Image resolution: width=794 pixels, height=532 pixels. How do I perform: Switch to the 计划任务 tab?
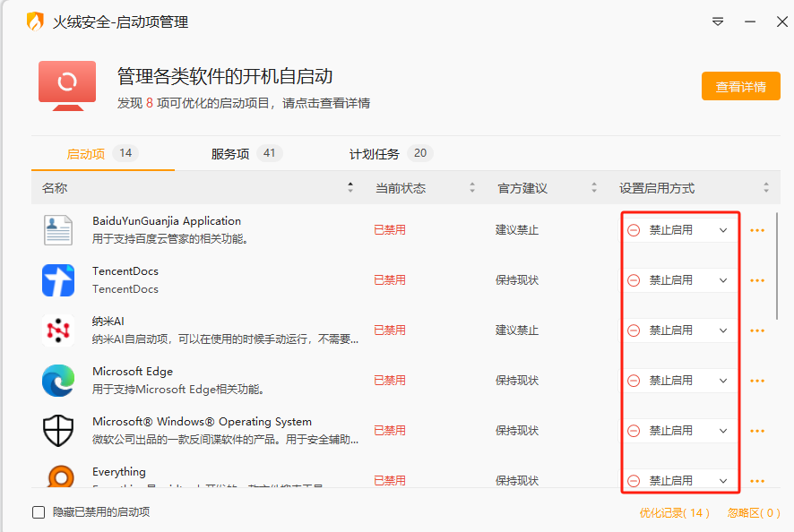tap(391, 153)
